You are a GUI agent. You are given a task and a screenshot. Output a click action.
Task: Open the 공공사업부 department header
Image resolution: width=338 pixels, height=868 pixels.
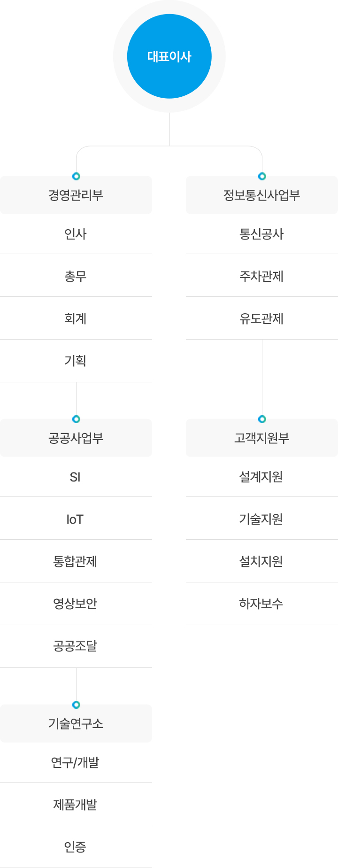tap(76, 438)
